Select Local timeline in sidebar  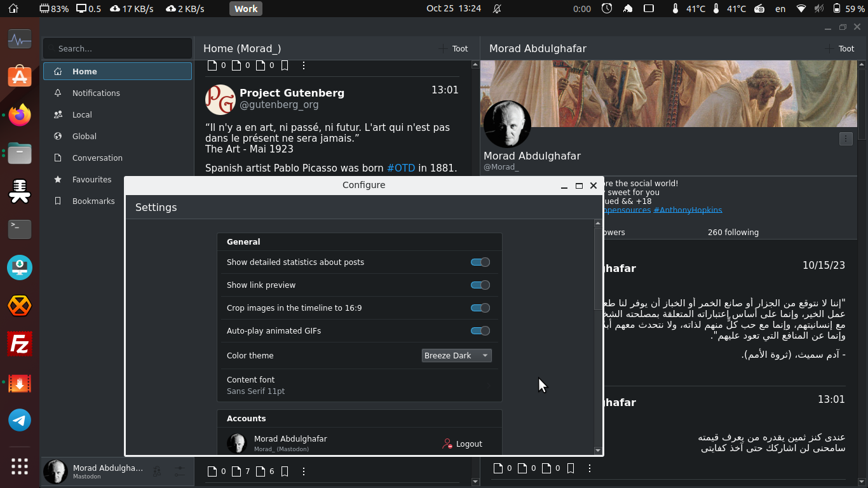click(118, 114)
